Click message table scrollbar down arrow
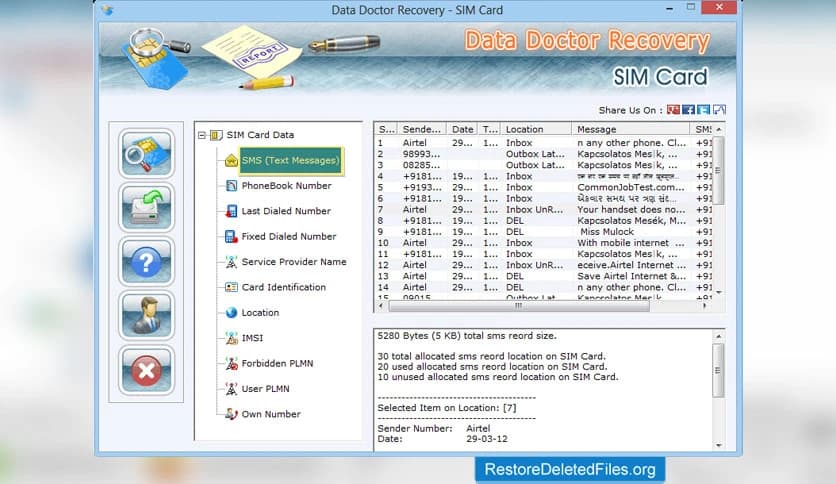This screenshot has width=836, height=484. (719, 292)
